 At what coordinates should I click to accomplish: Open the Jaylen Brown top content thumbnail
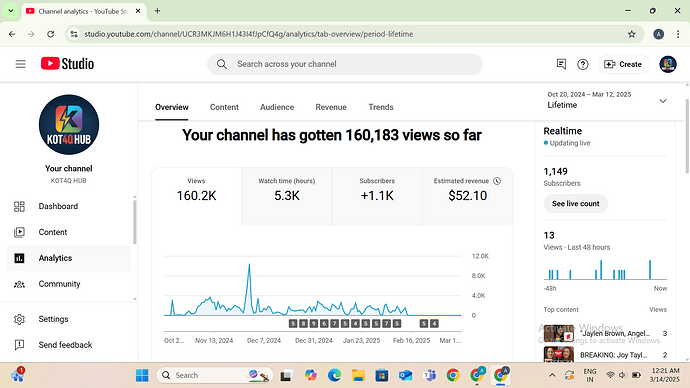pyautogui.click(x=558, y=334)
